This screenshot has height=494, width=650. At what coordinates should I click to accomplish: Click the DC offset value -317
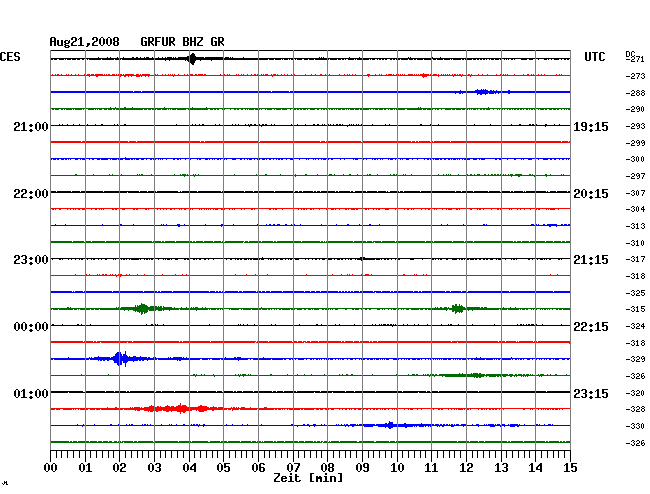pyautogui.click(x=635, y=259)
